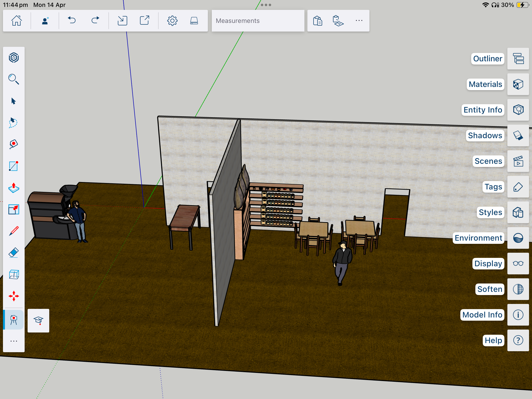Select the Eraser tool

tap(14, 253)
